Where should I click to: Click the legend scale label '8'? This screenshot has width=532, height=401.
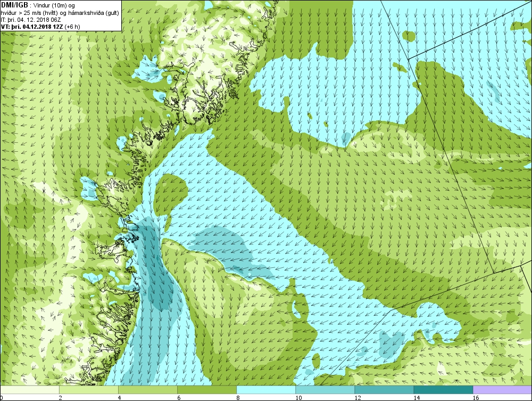tap(238, 398)
